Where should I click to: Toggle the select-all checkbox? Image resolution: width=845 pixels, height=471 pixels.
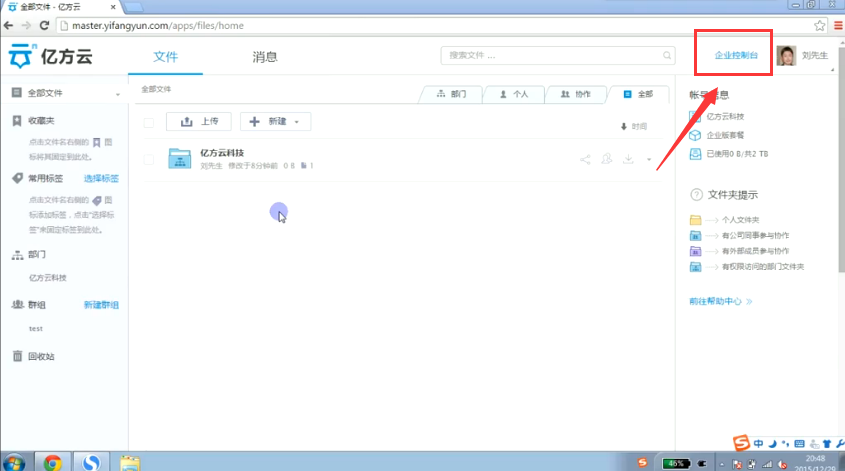click(x=149, y=122)
